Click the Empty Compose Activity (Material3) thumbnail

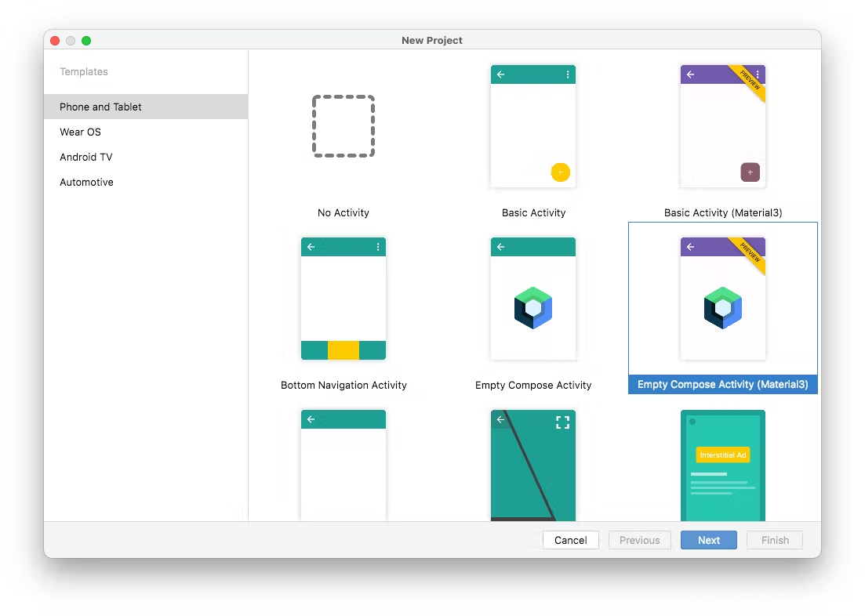point(723,299)
